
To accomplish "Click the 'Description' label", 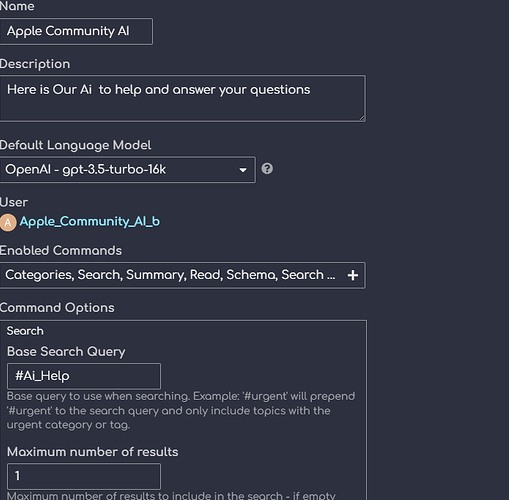I will coord(35,64).
